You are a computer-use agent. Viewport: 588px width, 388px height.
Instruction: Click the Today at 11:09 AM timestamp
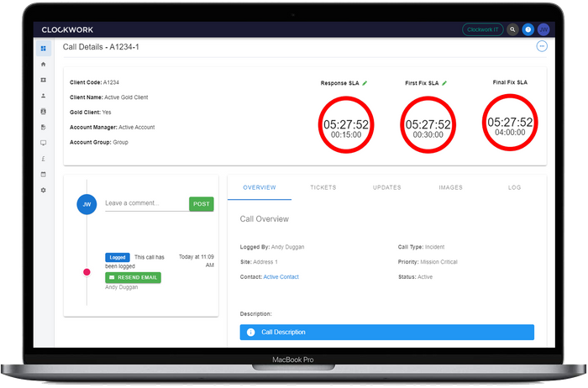coord(197,261)
